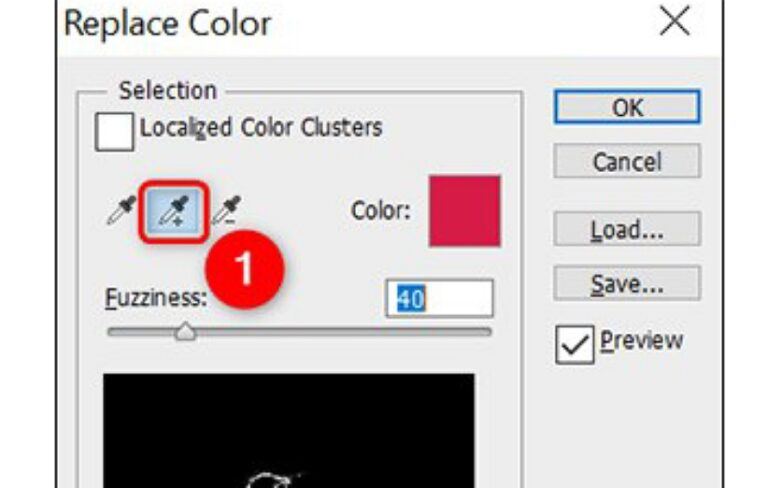768x488 pixels.
Task: Click the red step 1 marker
Action: (245, 270)
